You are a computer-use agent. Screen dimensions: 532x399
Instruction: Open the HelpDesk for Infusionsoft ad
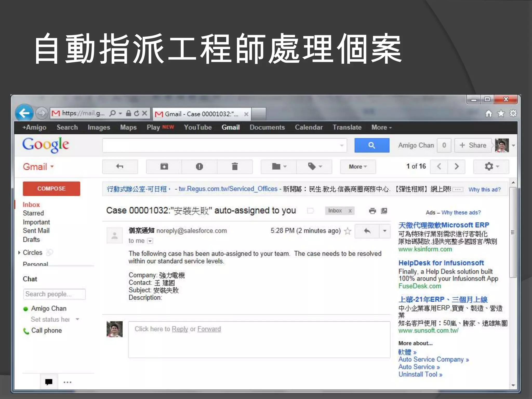tap(441, 263)
